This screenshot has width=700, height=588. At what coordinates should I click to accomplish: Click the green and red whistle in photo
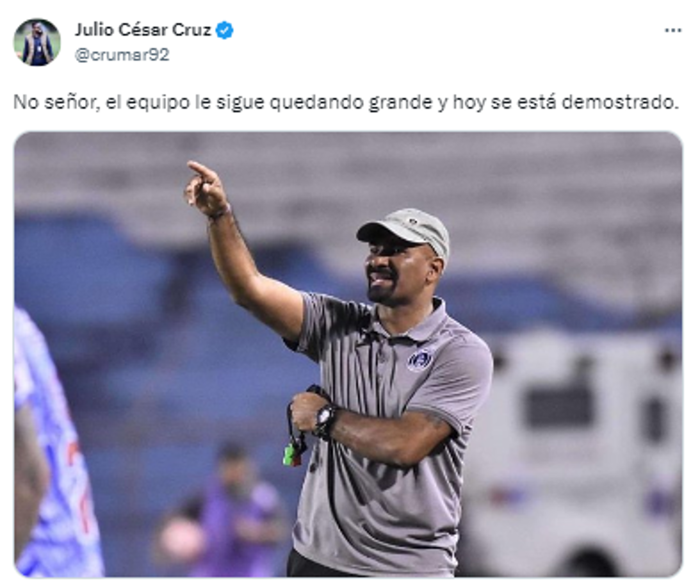tap(293, 455)
